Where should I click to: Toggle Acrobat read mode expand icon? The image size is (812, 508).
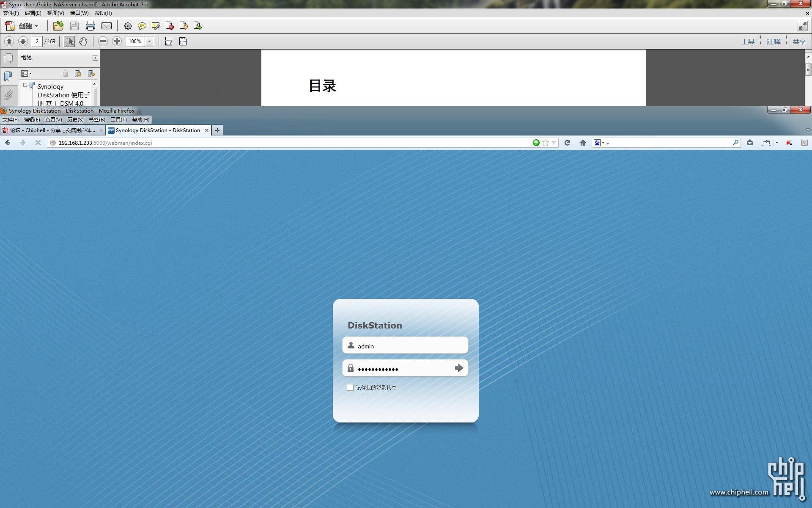click(x=802, y=26)
